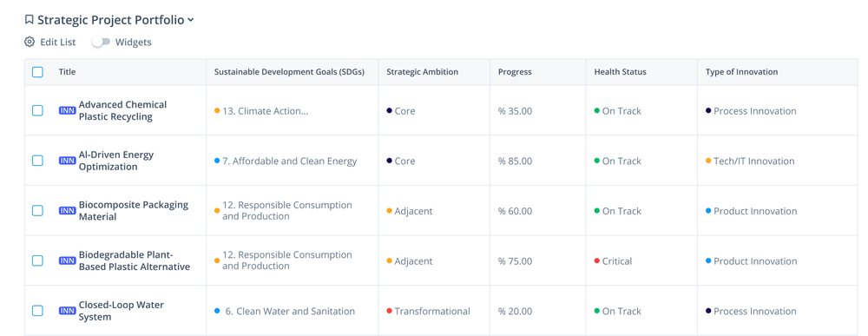Check the AI-Driven Energy Optimization row
Viewport: 868px width, 336px height.
point(37,161)
